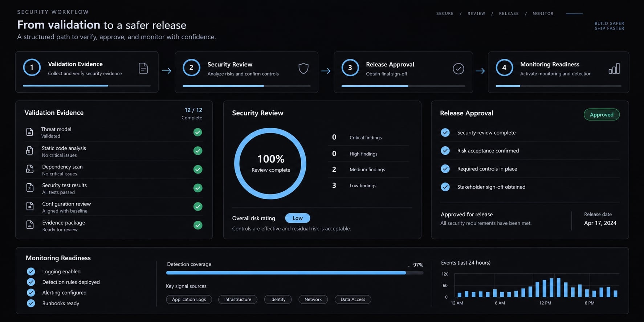
Task: Go to the REVIEW navigation item
Action: tap(476, 13)
